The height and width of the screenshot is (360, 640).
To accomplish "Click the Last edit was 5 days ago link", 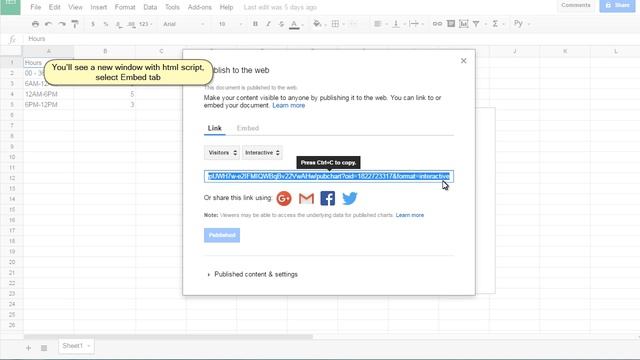I will click(280, 7).
